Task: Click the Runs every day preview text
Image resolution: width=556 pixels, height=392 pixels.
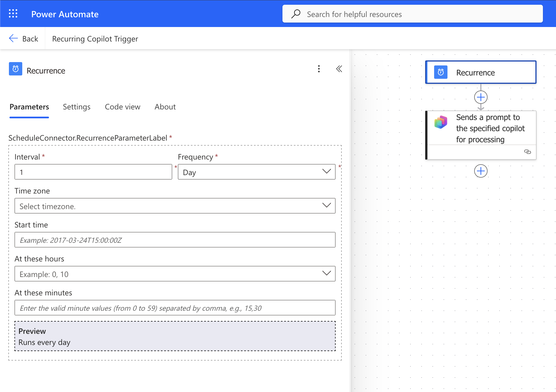Action: pyautogui.click(x=45, y=342)
